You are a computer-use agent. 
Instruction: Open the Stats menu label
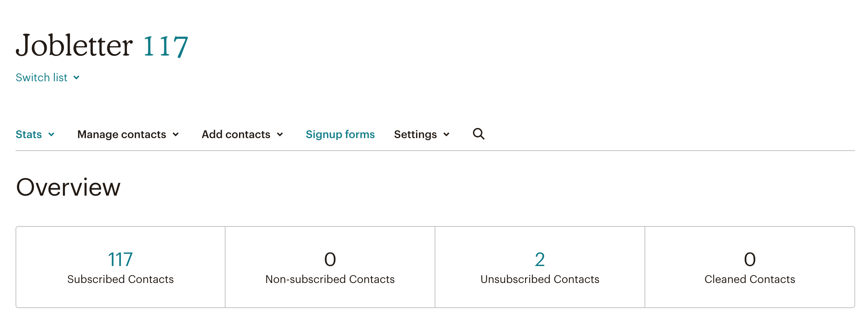pos(29,134)
